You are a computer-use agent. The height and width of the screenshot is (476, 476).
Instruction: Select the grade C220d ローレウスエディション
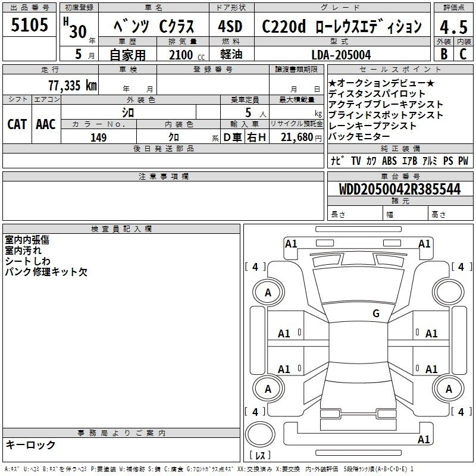pyautogui.click(x=342, y=26)
